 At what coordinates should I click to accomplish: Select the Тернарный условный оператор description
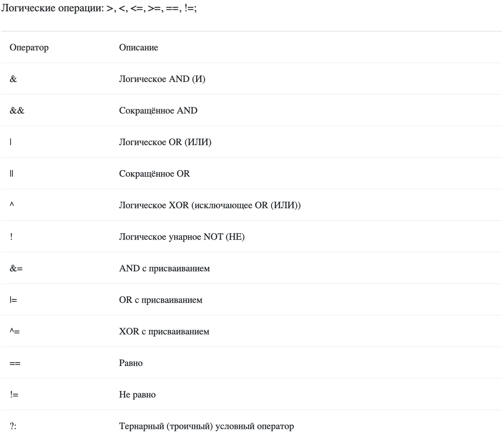tap(207, 426)
